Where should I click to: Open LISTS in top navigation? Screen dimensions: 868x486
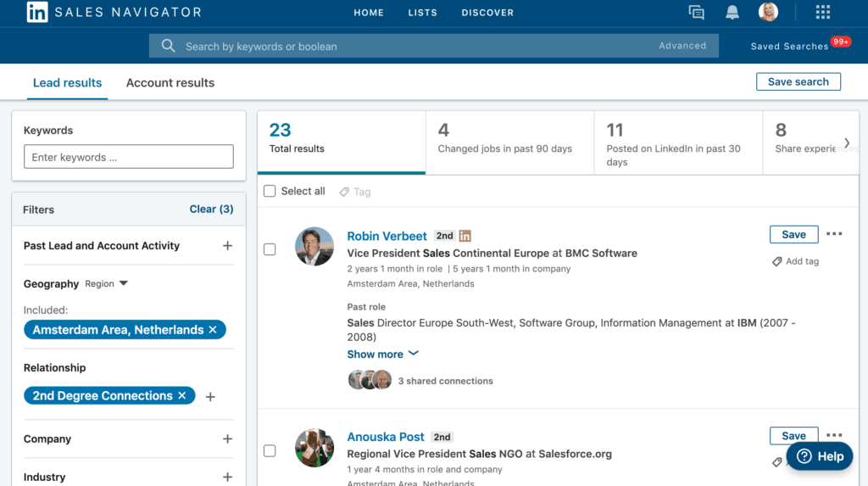422,12
